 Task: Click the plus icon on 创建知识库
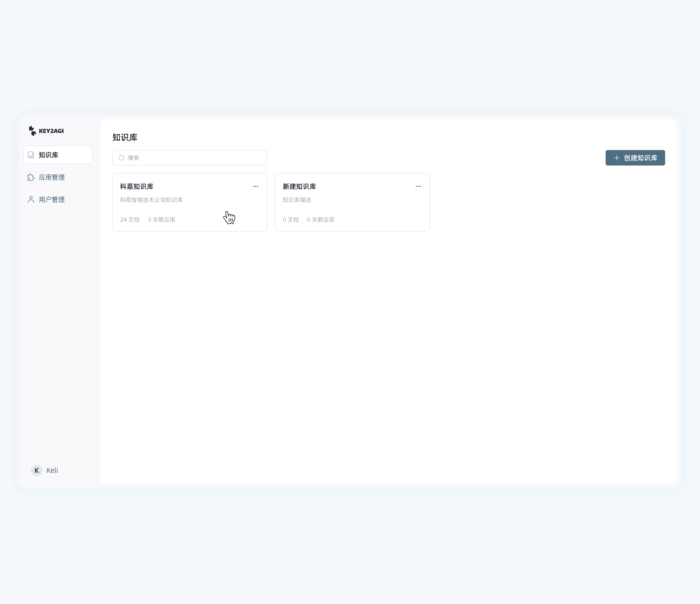(616, 158)
